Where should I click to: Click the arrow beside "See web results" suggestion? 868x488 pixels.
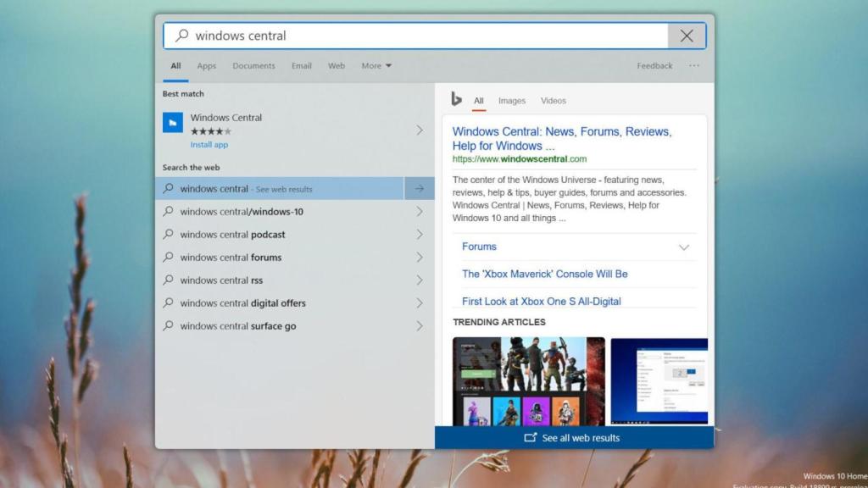coord(420,188)
